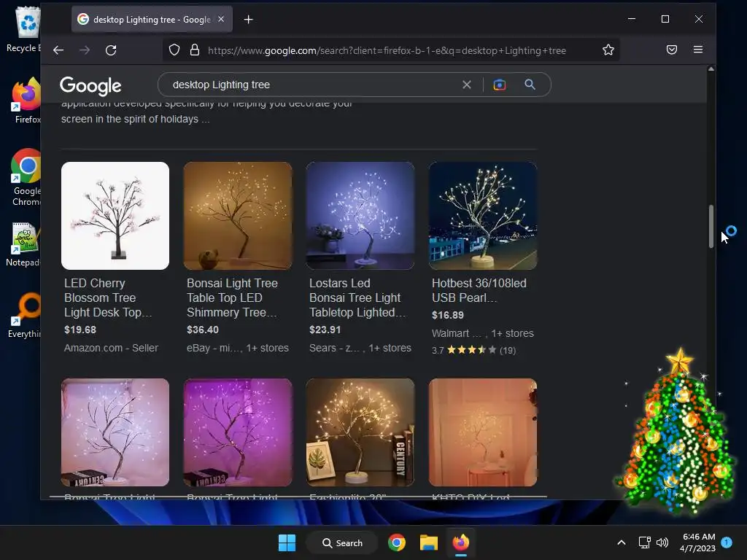Click the site security padlock icon

(194, 50)
